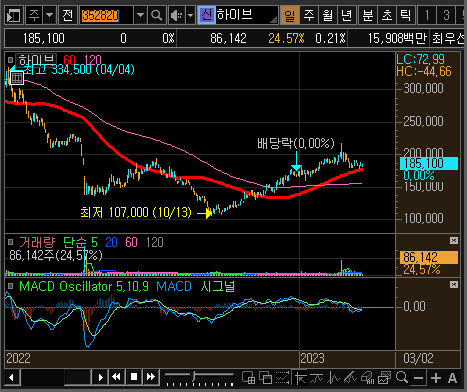Click the horizontal scrollbar thumb
The width and height of the screenshot is (467, 392).
pos(77,377)
